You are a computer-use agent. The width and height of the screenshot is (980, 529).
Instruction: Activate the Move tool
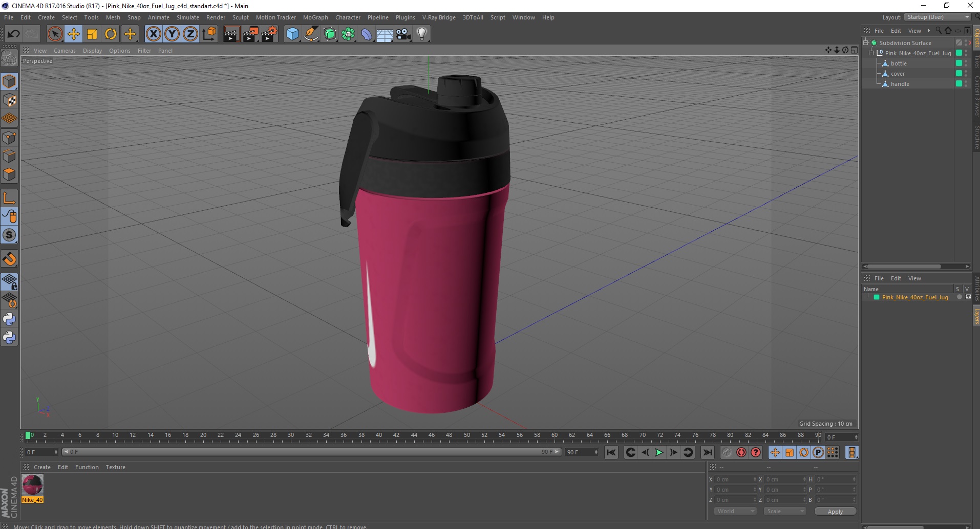tap(74, 34)
